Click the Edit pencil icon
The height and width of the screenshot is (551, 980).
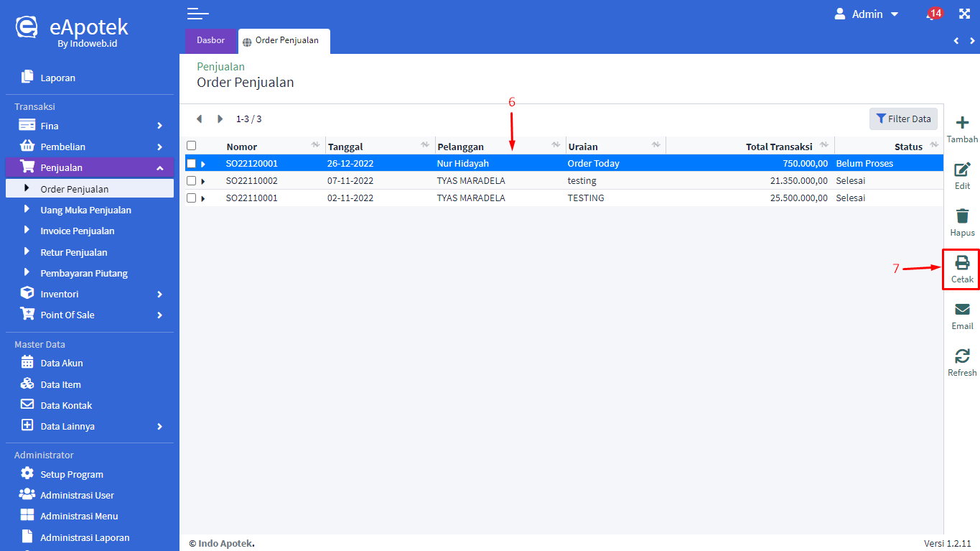(962, 170)
